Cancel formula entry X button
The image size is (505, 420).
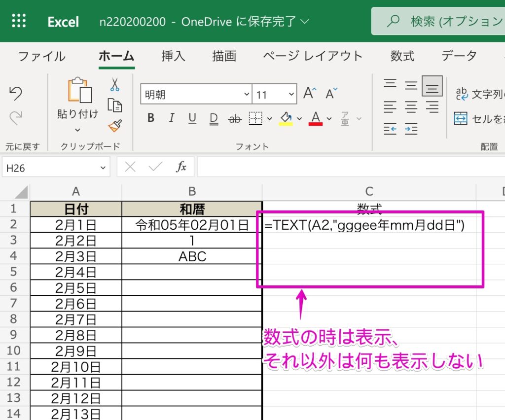tap(130, 167)
